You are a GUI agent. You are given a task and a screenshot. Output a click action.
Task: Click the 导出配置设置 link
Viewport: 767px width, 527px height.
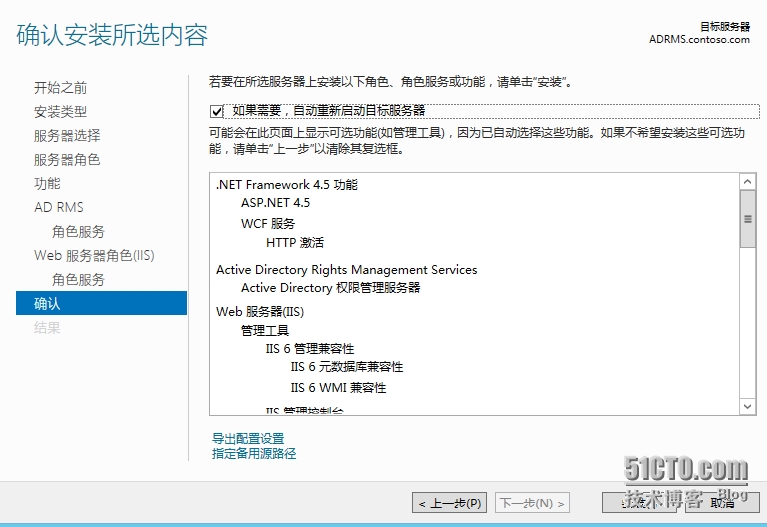point(248,438)
